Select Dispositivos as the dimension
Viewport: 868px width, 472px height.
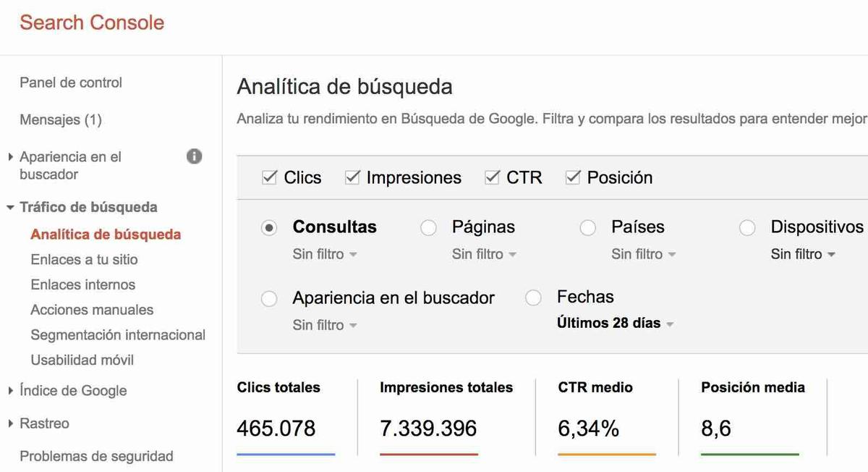746,227
